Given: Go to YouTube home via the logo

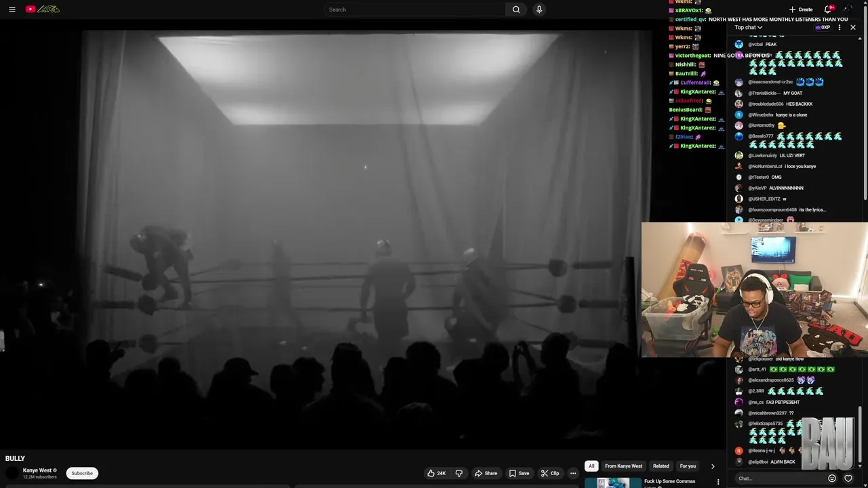Looking at the screenshot, I should point(43,9).
